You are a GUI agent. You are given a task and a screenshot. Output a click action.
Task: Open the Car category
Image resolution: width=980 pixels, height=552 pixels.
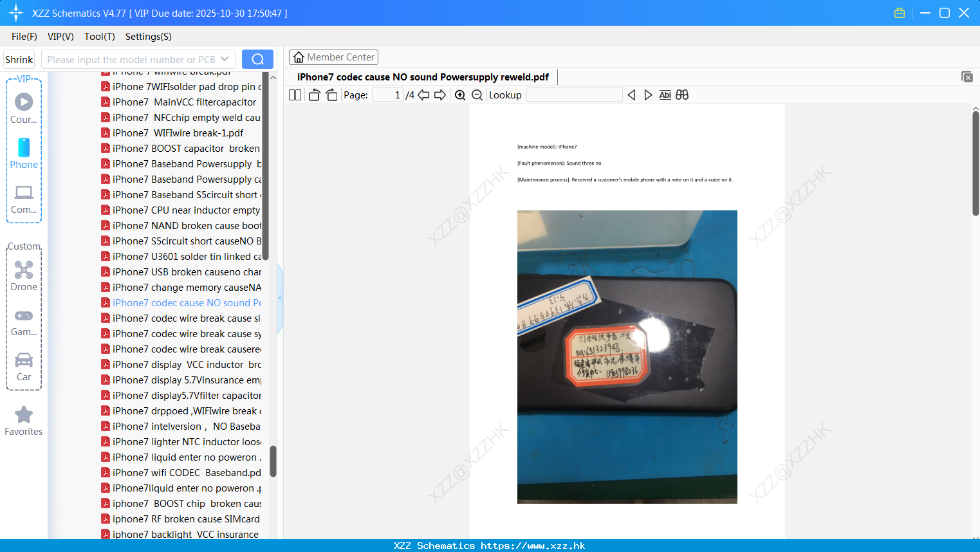(x=24, y=367)
